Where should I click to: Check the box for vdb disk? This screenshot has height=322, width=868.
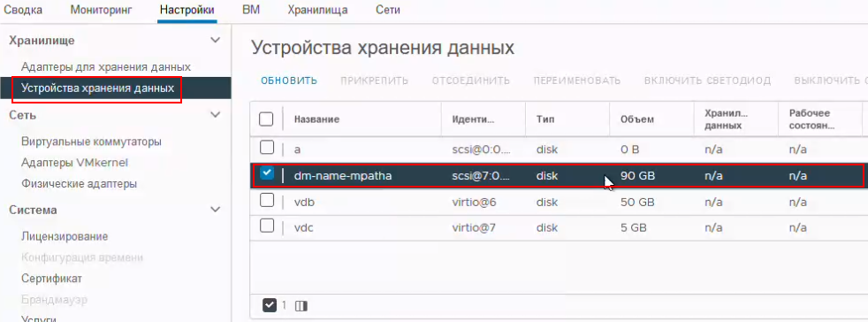[x=267, y=201]
